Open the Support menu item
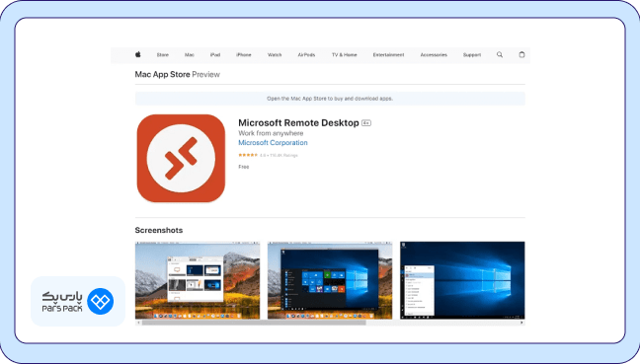The image size is (640, 364). [472, 54]
